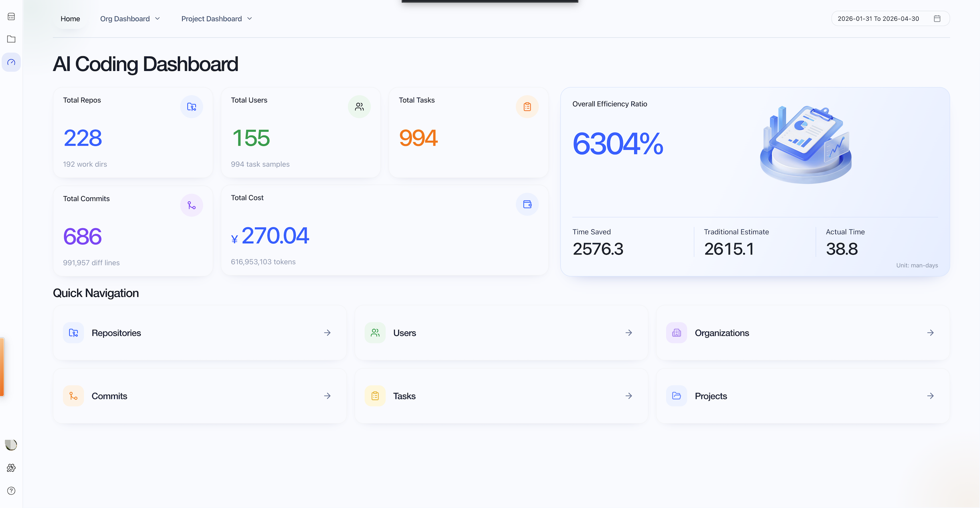Click the branch icon on the Total Commits card
This screenshot has width=980, height=508.
pyautogui.click(x=192, y=205)
